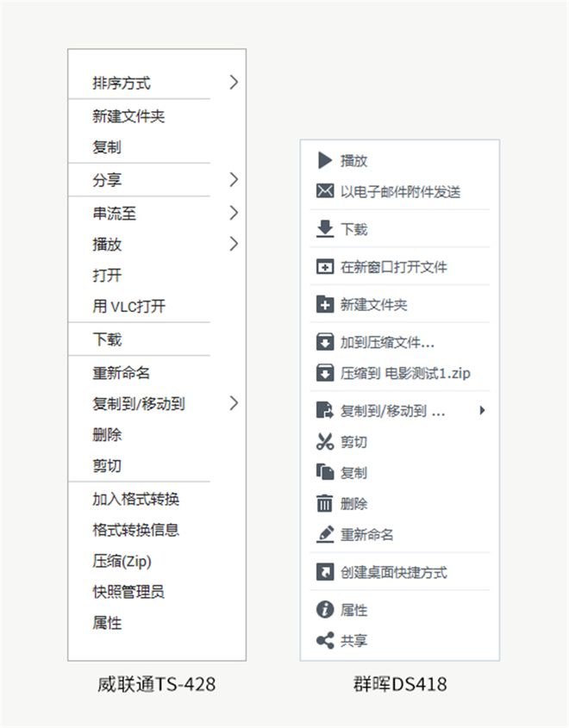This screenshot has width=569, height=728.
Task: Open the 复制到/移动到 ... submenu triangle
Action: (x=482, y=411)
